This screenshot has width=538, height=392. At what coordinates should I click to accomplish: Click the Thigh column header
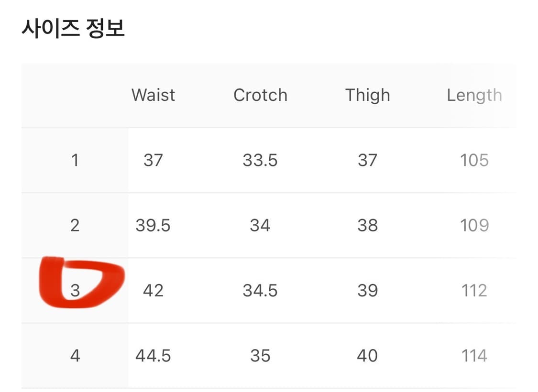pyautogui.click(x=367, y=95)
